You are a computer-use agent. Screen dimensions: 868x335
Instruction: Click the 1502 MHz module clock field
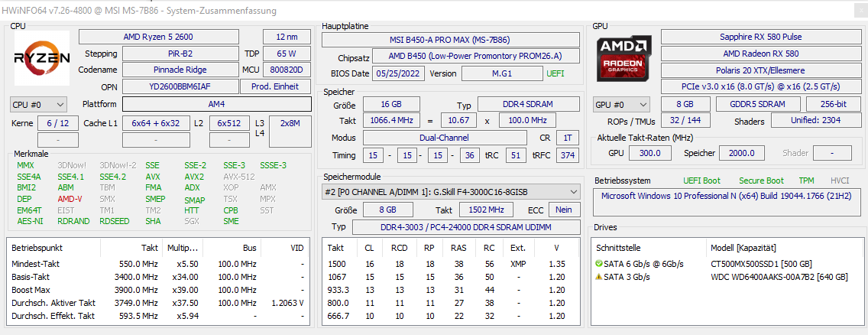point(487,210)
